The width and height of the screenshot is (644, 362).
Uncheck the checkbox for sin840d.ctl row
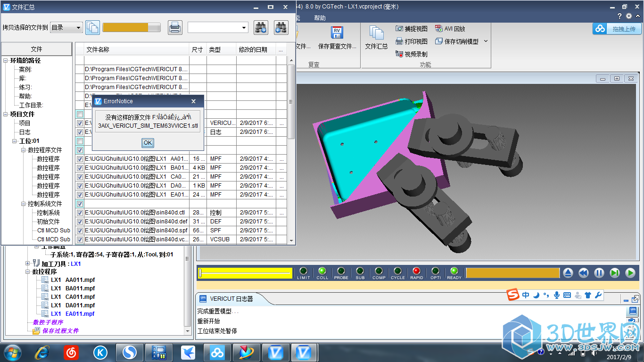(x=80, y=213)
